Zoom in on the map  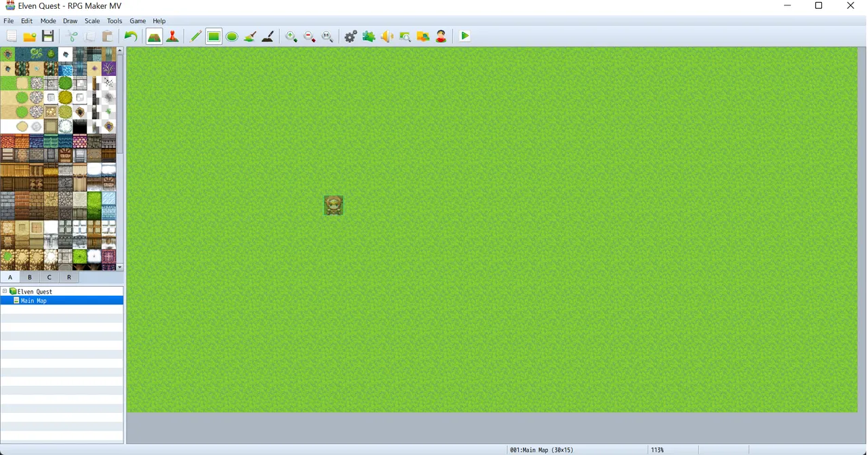[292, 37]
